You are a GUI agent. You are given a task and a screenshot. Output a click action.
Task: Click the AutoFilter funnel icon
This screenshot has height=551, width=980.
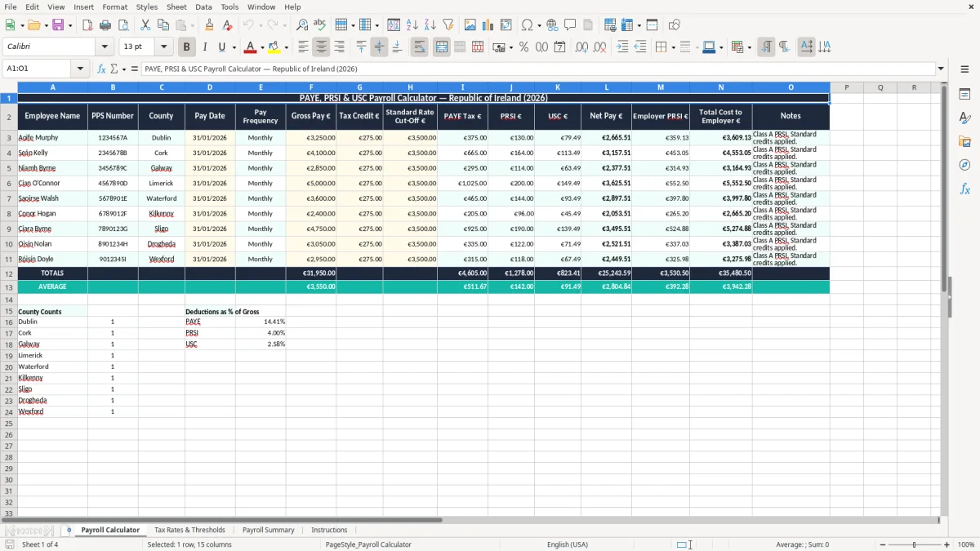[448, 25]
